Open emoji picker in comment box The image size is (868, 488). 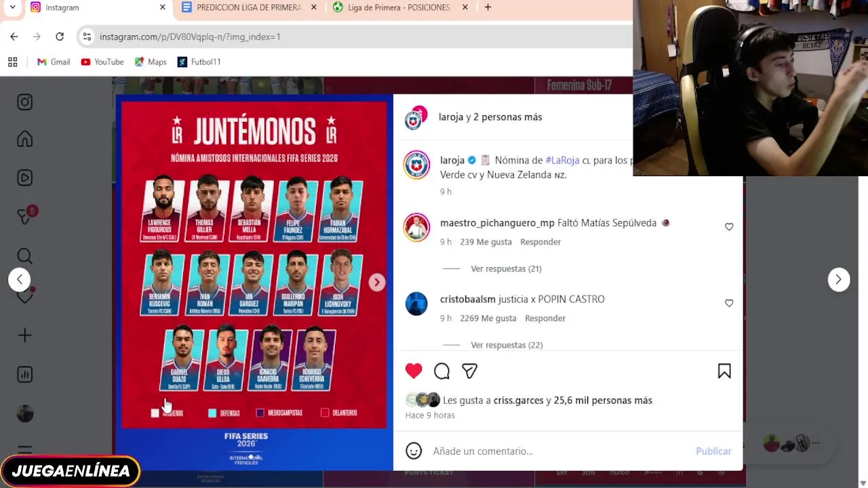[414, 451]
